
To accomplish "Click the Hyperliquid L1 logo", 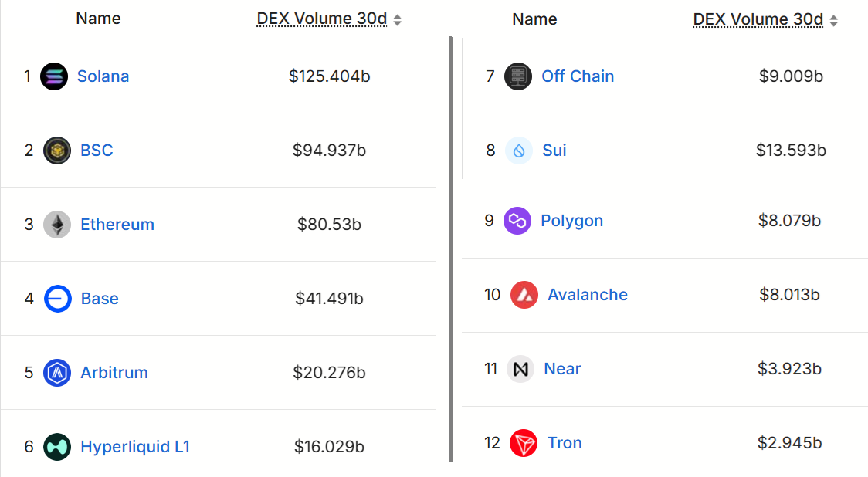I will [56, 446].
